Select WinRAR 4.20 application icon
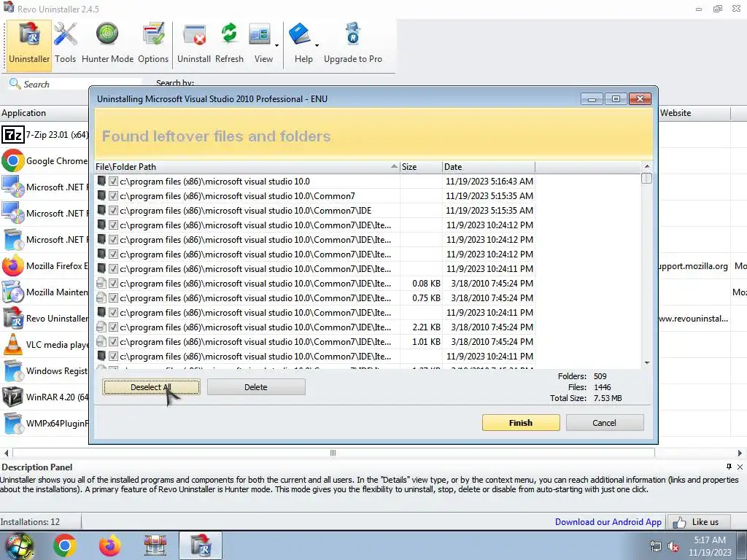The width and height of the screenshot is (747, 560). tap(12, 397)
